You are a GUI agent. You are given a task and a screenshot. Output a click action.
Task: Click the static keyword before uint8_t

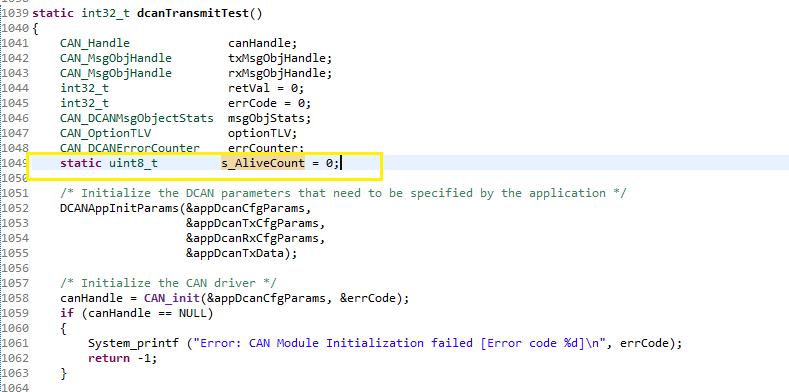pos(81,163)
